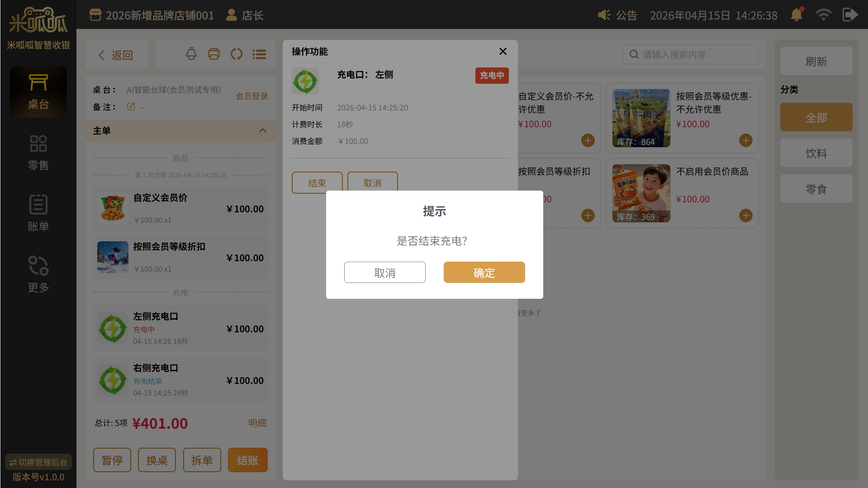Screen dimensions: 868x488
Task: Click the logout icon at top right
Action: pyautogui.click(x=850, y=15)
